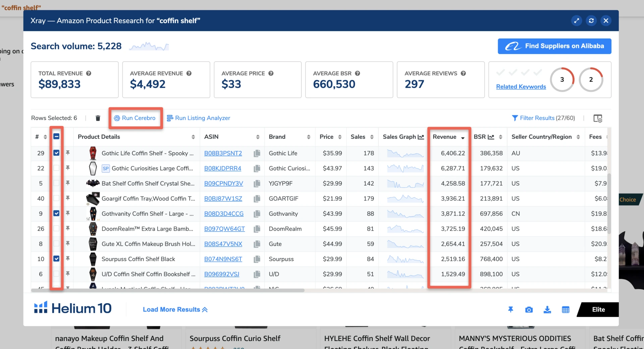The width and height of the screenshot is (644, 349).
Task: Copy ASIN B08B3PSNT2 using the copy icon
Action: [x=257, y=153]
